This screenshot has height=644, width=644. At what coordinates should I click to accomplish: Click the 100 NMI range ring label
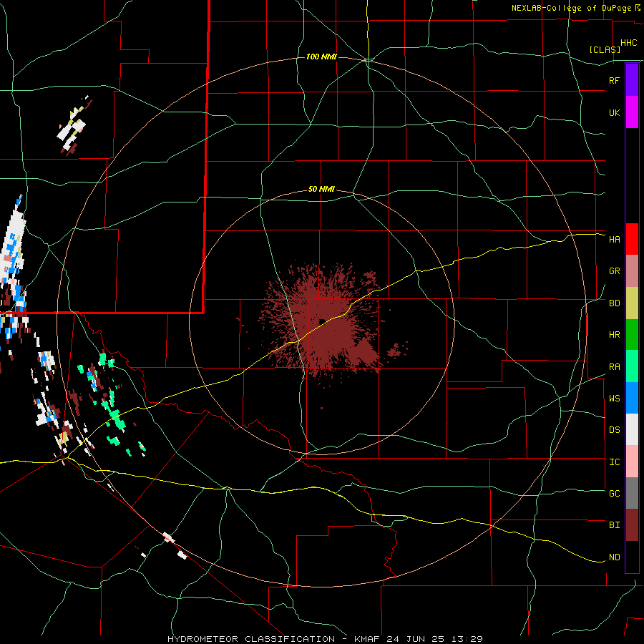point(321,57)
